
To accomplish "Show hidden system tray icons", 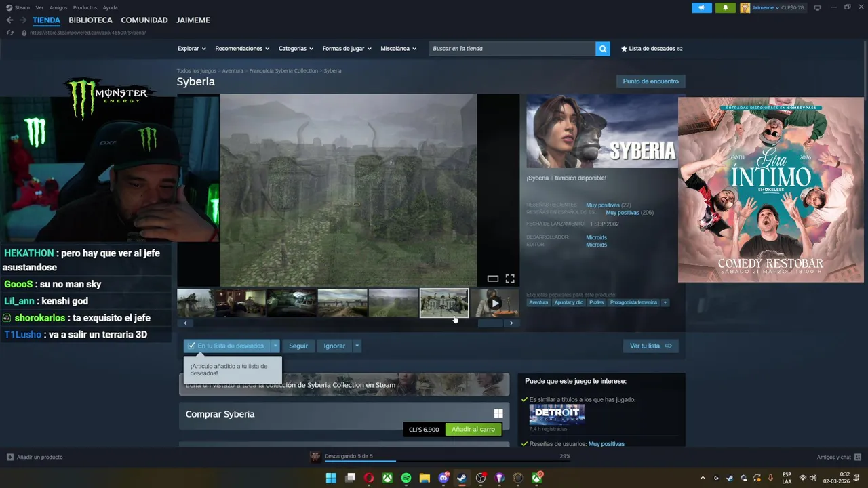I will click(703, 478).
